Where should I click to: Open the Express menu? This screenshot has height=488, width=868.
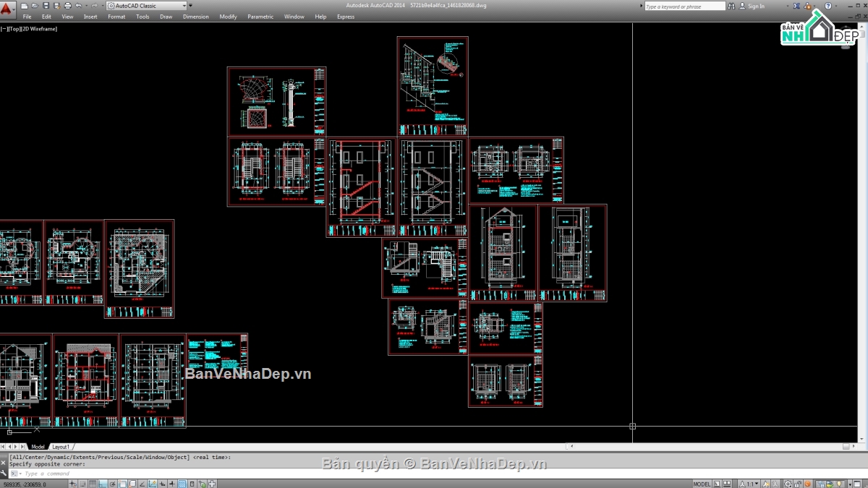(346, 16)
